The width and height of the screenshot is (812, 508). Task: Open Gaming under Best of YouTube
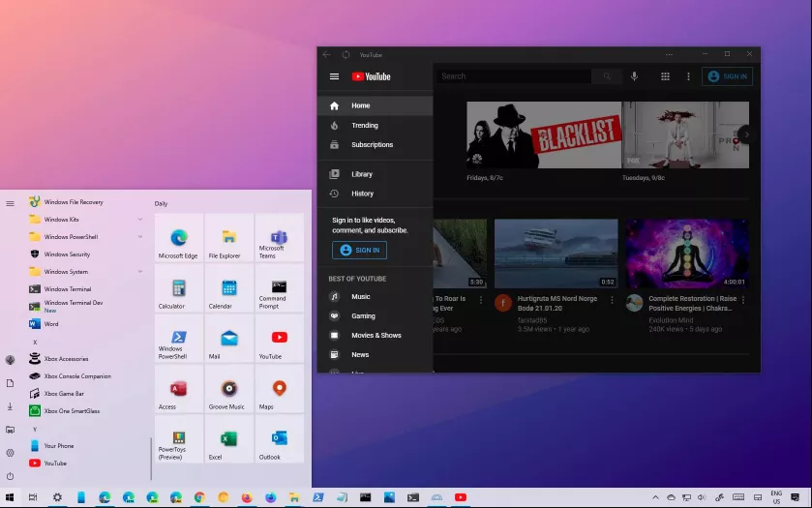(375, 315)
